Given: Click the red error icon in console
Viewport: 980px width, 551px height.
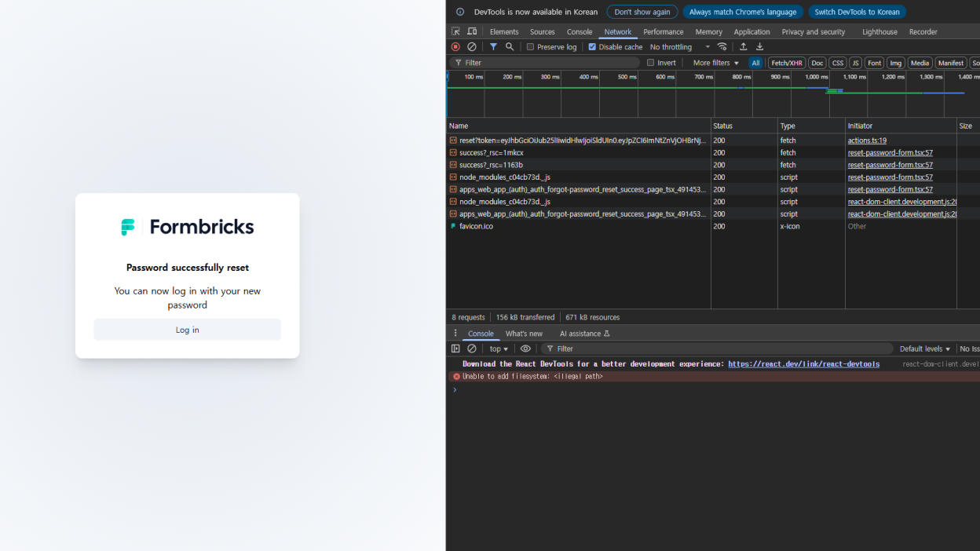Looking at the screenshot, I should 456,377.
